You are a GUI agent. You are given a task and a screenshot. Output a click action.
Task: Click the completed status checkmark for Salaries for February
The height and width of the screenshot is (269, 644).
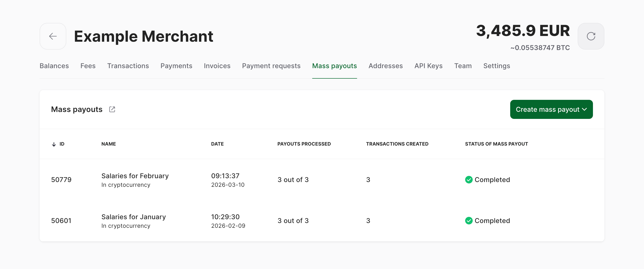(x=468, y=180)
